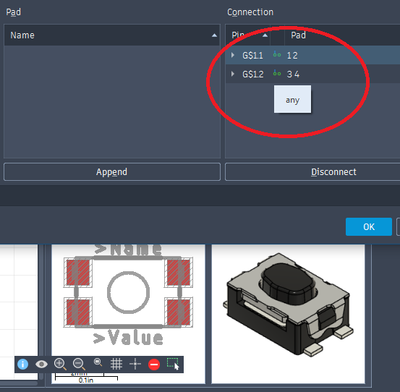The height and width of the screenshot is (392, 400).
Task: Confirm the dialog with OK
Action: pyautogui.click(x=369, y=227)
